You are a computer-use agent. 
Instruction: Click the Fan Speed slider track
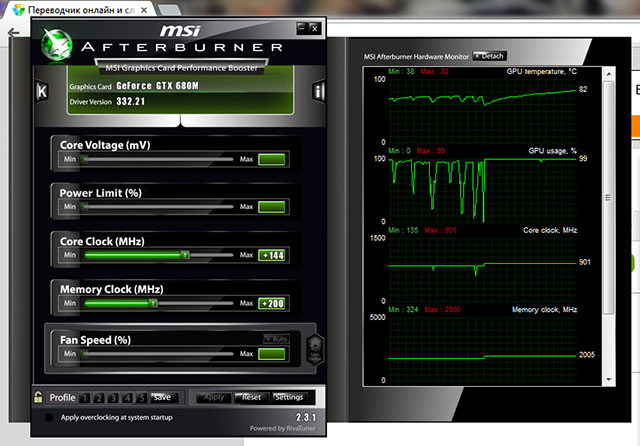158,354
